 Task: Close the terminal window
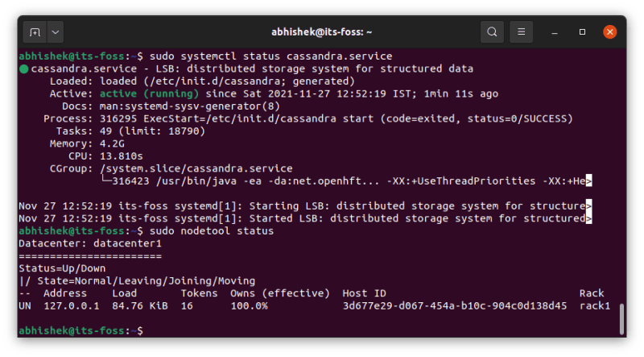point(609,33)
